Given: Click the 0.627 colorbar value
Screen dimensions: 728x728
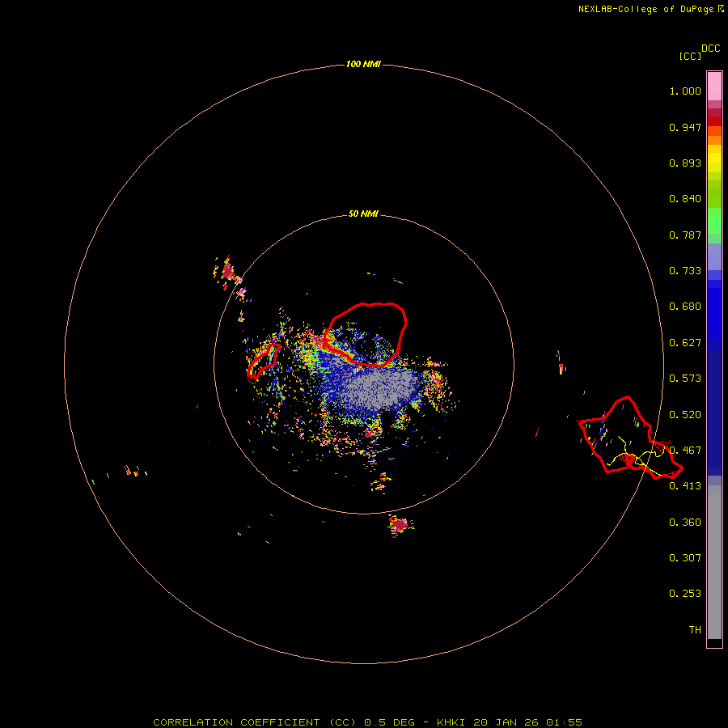Looking at the screenshot, I should pyautogui.click(x=685, y=343).
